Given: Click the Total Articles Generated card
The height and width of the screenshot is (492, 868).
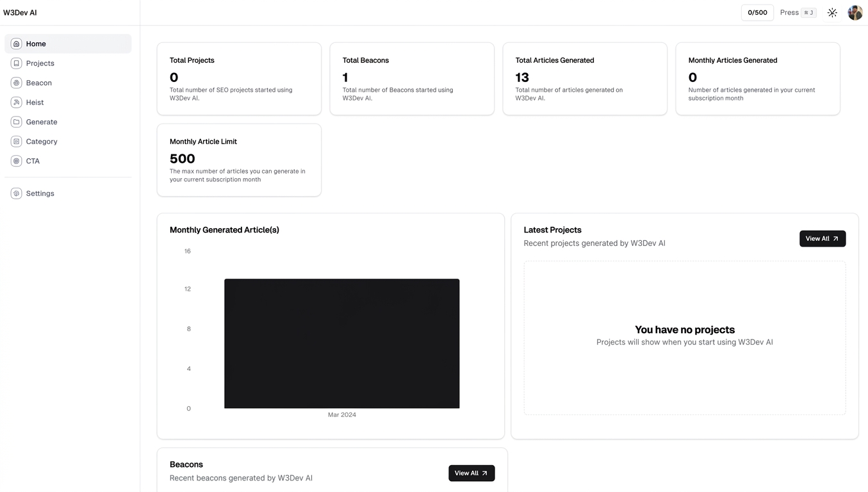Looking at the screenshot, I should pyautogui.click(x=584, y=79).
